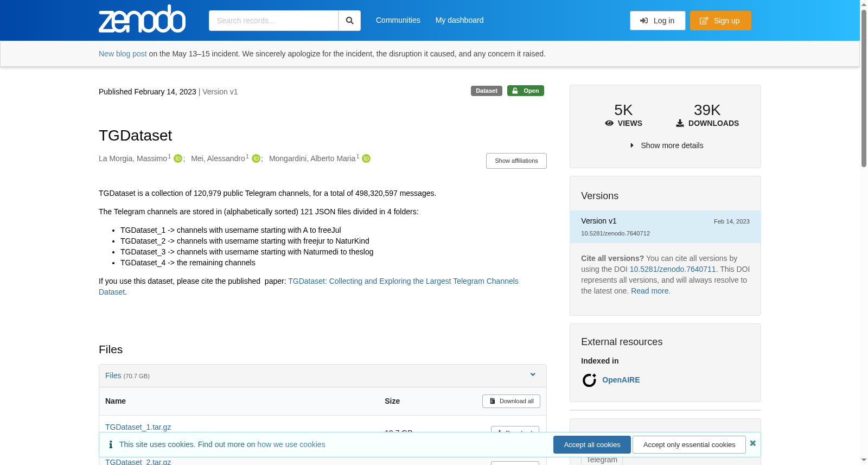
Task: Accept only essential cookies
Action: [689, 445]
